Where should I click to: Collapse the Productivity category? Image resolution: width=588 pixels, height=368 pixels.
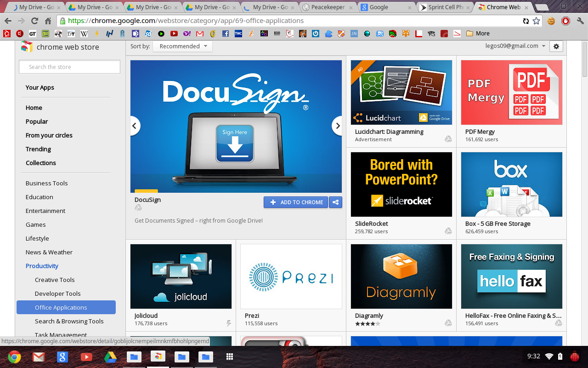(x=42, y=266)
